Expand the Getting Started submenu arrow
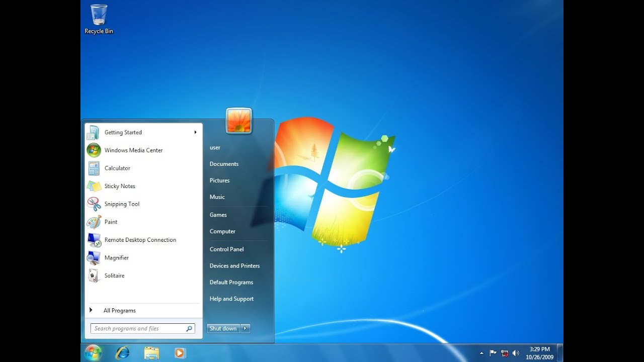Screen dimensions: 644x362 [x=195, y=132]
